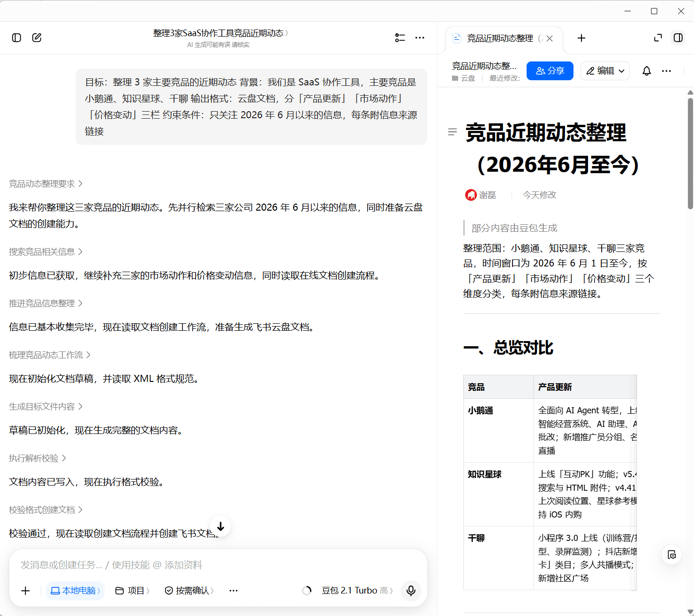Click the 今天修改 timestamp
This screenshot has height=616, width=694.
(x=539, y=195)
